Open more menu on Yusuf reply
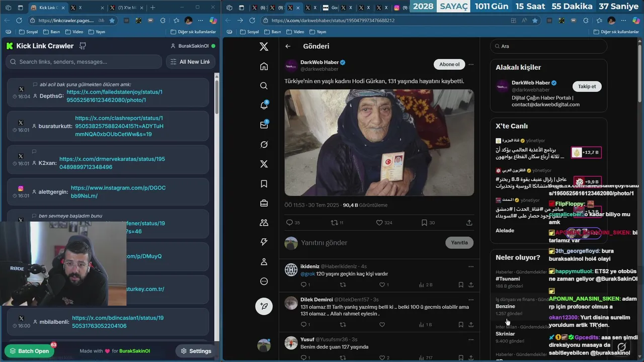644x362 pixels. click(x=471, y=339)
